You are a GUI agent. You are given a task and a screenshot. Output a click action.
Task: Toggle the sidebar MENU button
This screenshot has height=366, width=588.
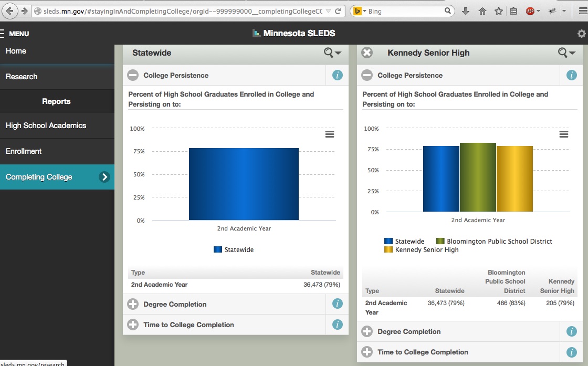click(15, 34)
